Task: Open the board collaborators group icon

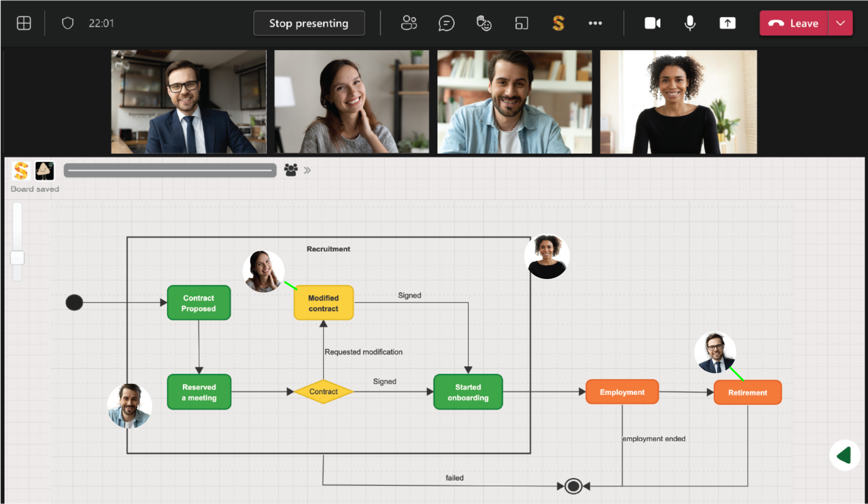Action: (291, 170)
